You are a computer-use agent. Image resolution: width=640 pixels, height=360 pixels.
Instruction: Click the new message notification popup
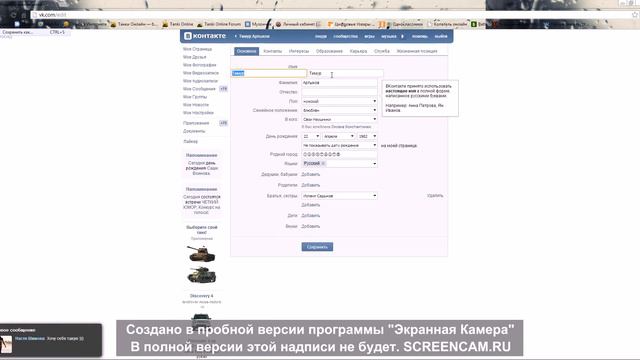tap(51, 340)
